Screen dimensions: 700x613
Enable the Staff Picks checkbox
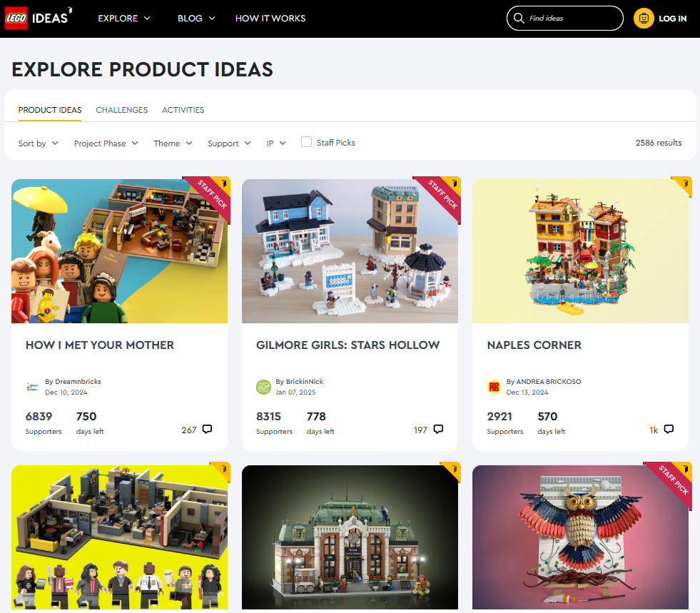[x=306, y=142]
